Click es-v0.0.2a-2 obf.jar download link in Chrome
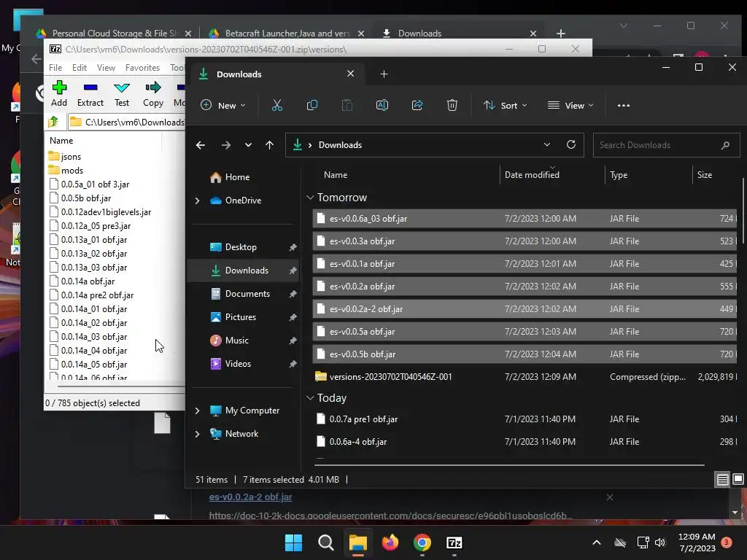The height and width of the screenshot is (560, 747). [x=251, y=497]
